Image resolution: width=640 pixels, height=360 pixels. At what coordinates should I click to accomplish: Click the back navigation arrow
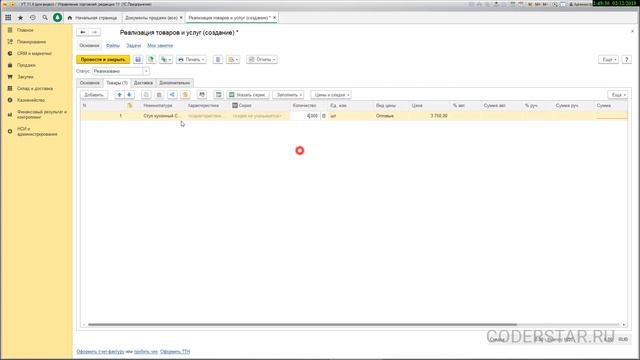point(82,32)
